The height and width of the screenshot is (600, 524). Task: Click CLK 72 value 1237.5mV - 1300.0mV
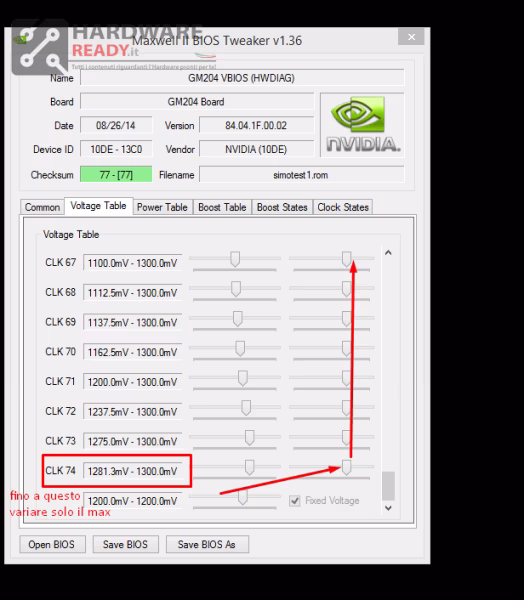pos(132,412)
